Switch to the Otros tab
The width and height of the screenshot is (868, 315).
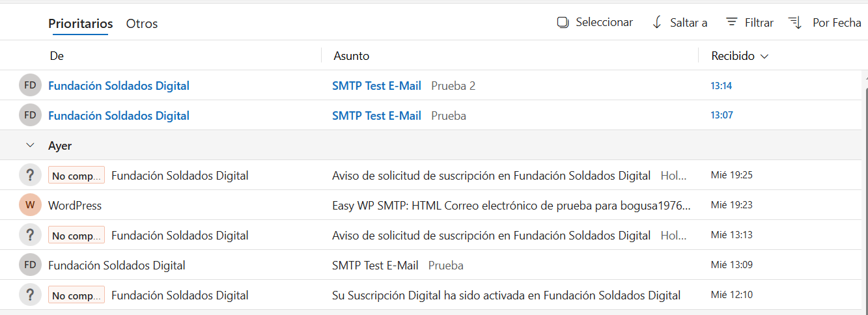(x=142, y=24)
